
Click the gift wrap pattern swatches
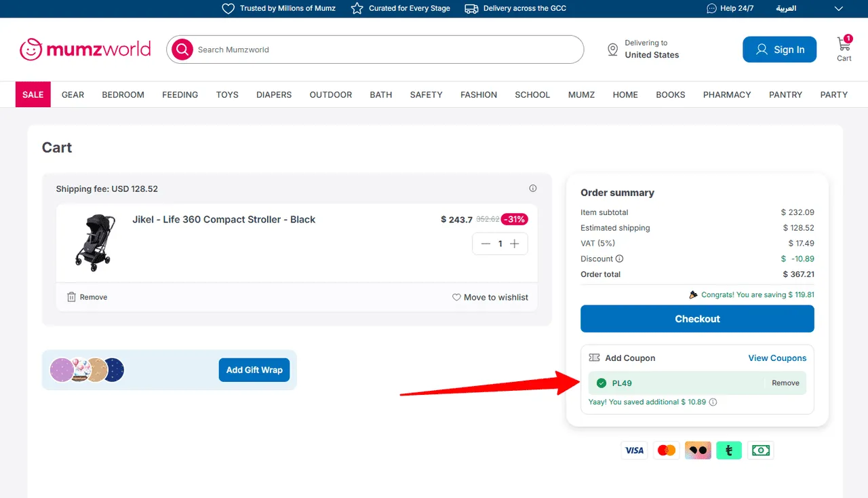87,370
